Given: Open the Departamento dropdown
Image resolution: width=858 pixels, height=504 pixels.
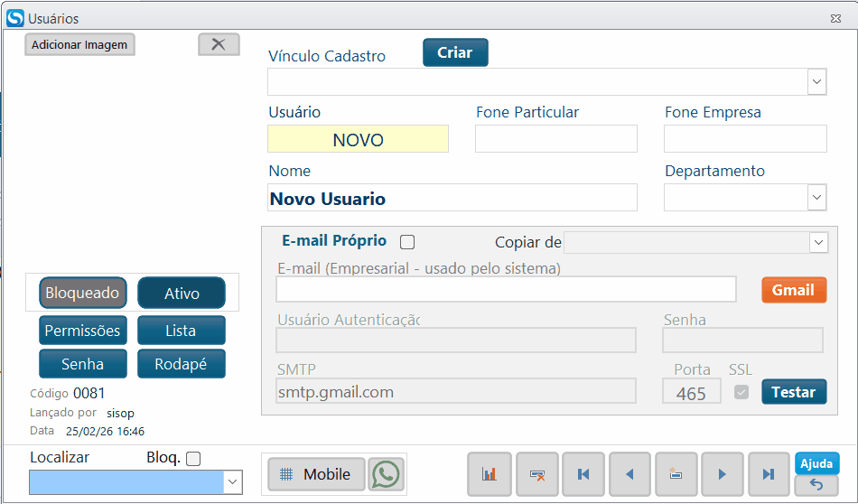Looking at the screenshot, I should (x=816, y=197).
